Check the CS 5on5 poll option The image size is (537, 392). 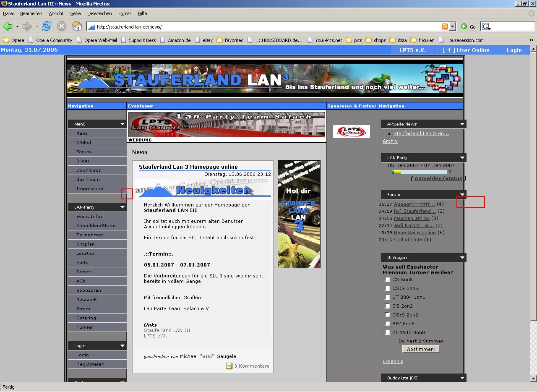(388, 280)
